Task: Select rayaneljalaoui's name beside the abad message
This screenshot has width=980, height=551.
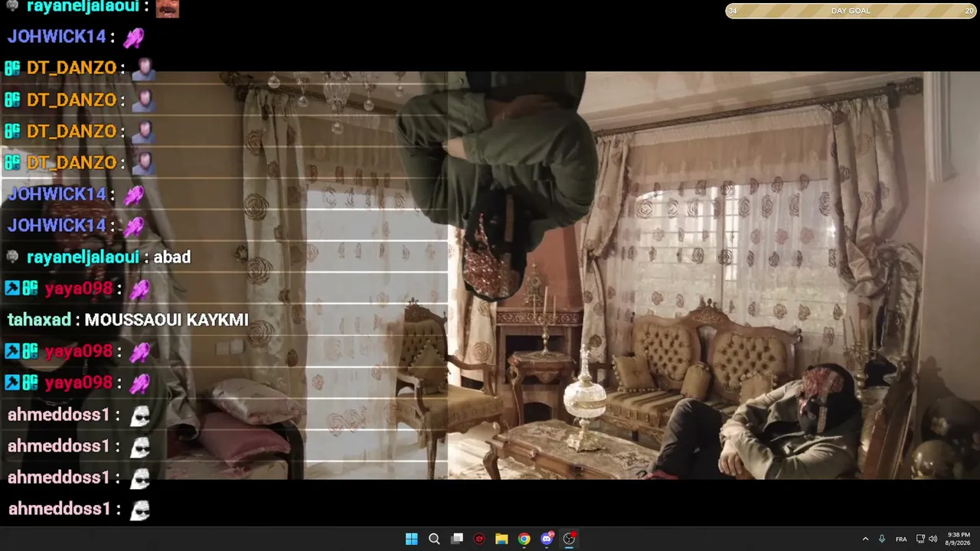Action: click(x=83, y=257)
